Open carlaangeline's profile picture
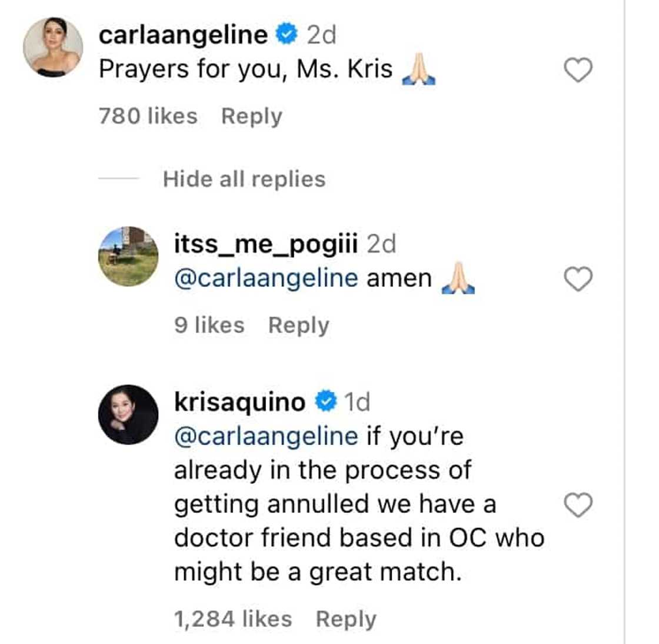The height and width of the screenshot is (644, 659). click(x=53, y=47)
